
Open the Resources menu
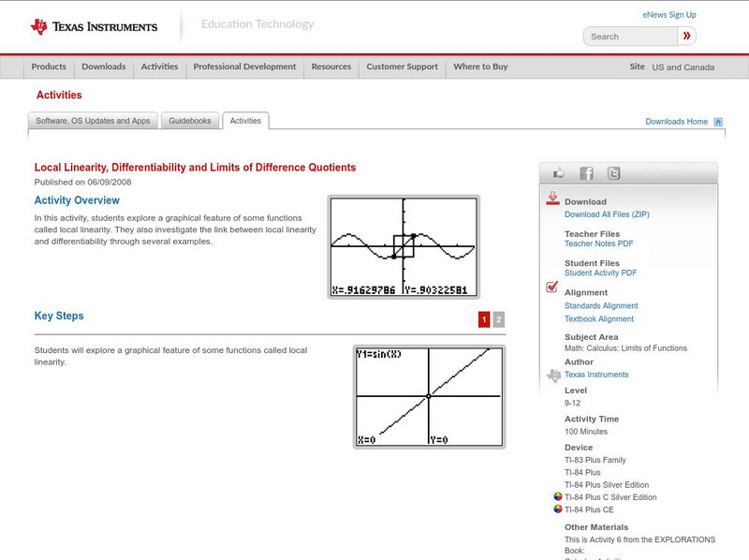(331, 66)
